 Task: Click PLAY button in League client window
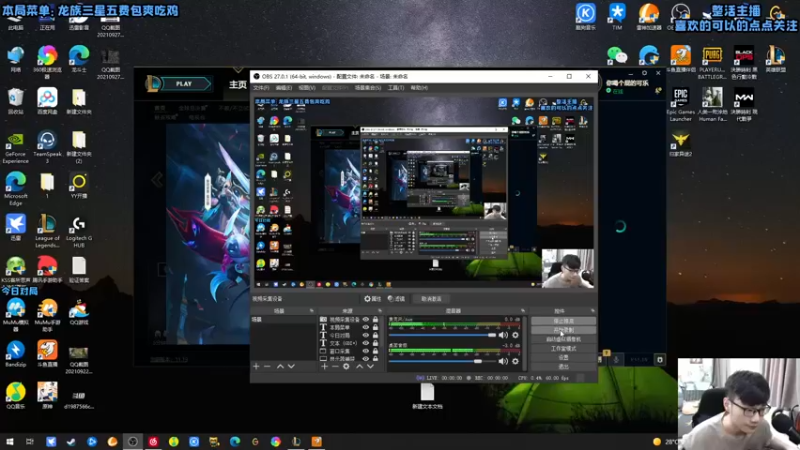[x=186, y=84]
